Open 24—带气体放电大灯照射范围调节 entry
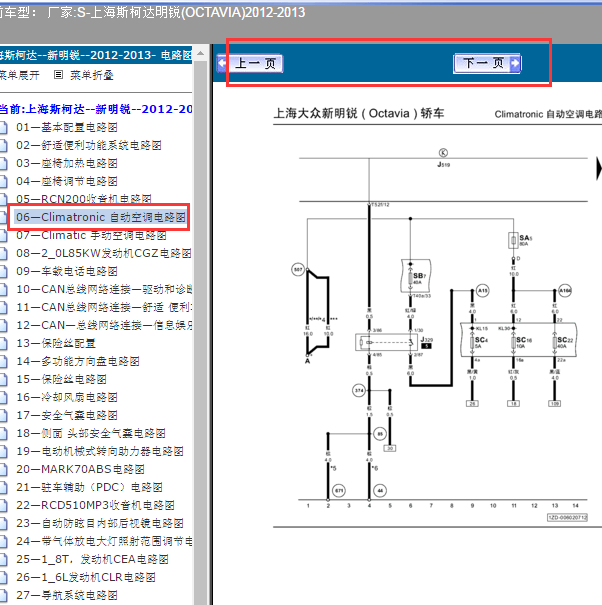Image resolution: width=602 pixels, height=605 pixels. point(104,541)
